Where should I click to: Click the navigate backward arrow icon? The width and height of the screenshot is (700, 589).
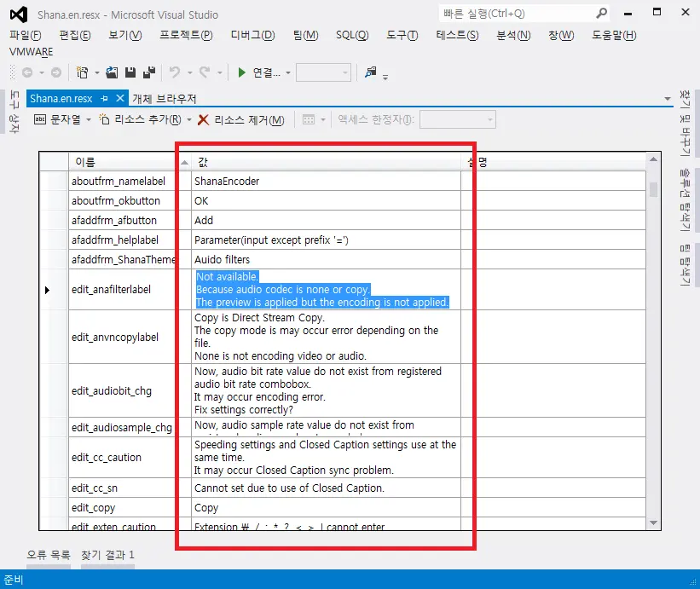point(27,72)
